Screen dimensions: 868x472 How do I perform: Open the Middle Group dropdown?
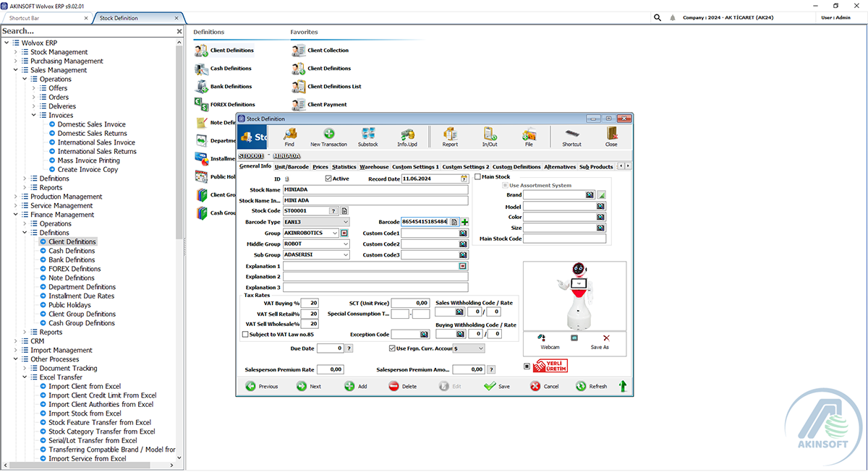click(x=346, y=244)
